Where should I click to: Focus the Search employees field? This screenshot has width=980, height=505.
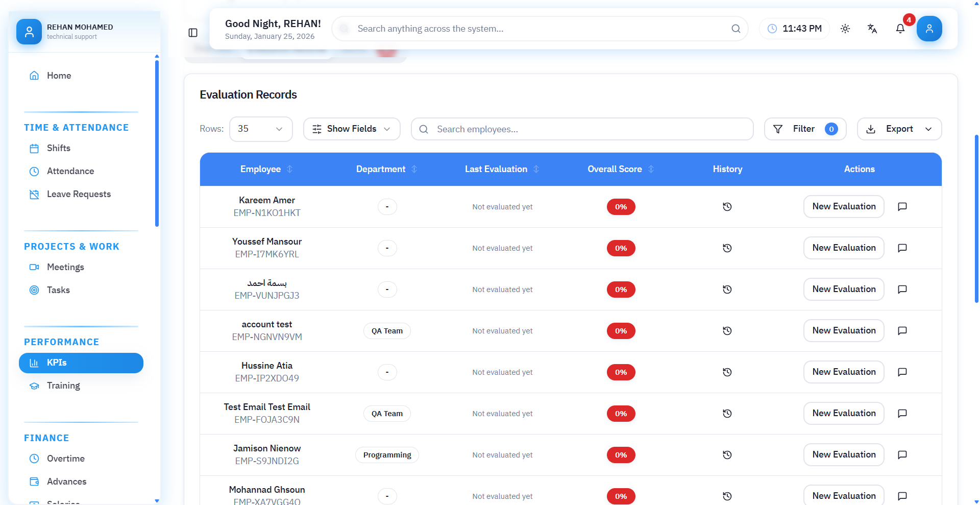click(582, 129)
